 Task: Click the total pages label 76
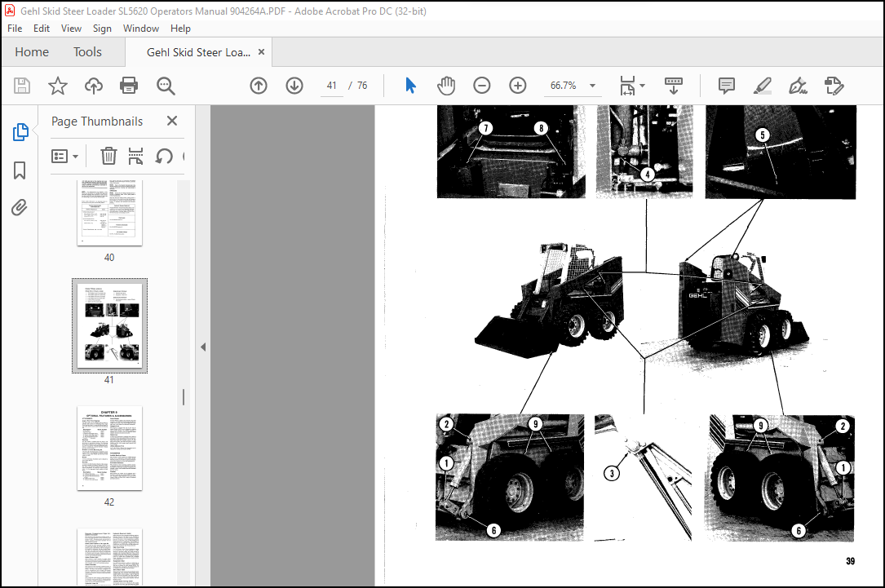pos(362,85)
